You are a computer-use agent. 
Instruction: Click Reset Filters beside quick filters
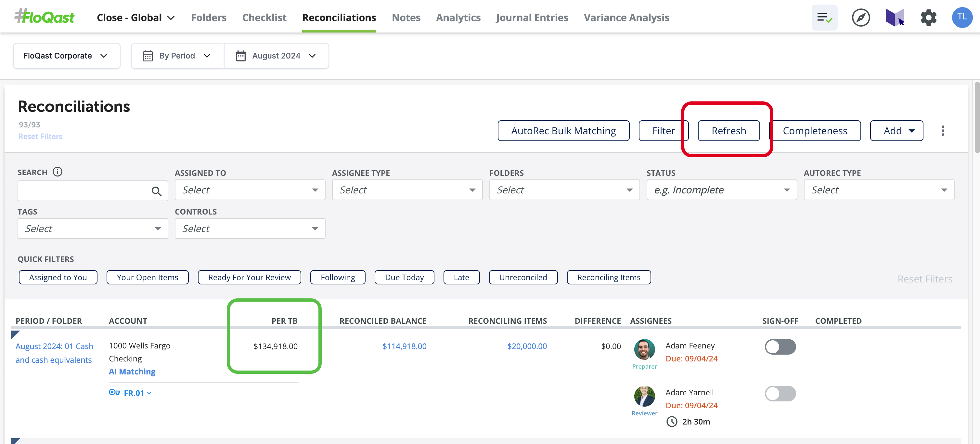pos(924,279)
